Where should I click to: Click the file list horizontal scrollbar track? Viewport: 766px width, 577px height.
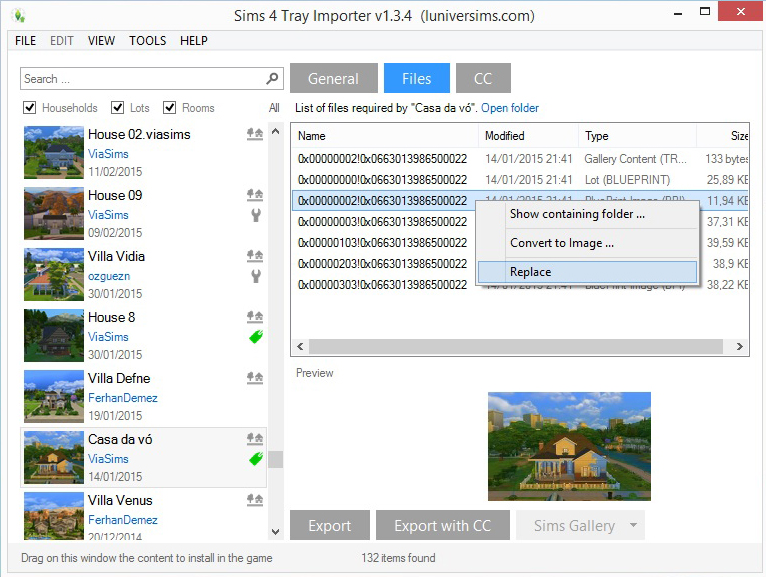tap(515, 346)
